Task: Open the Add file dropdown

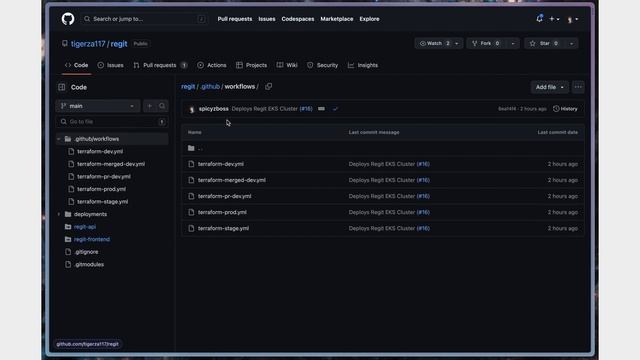Action: tap(549, 87)
